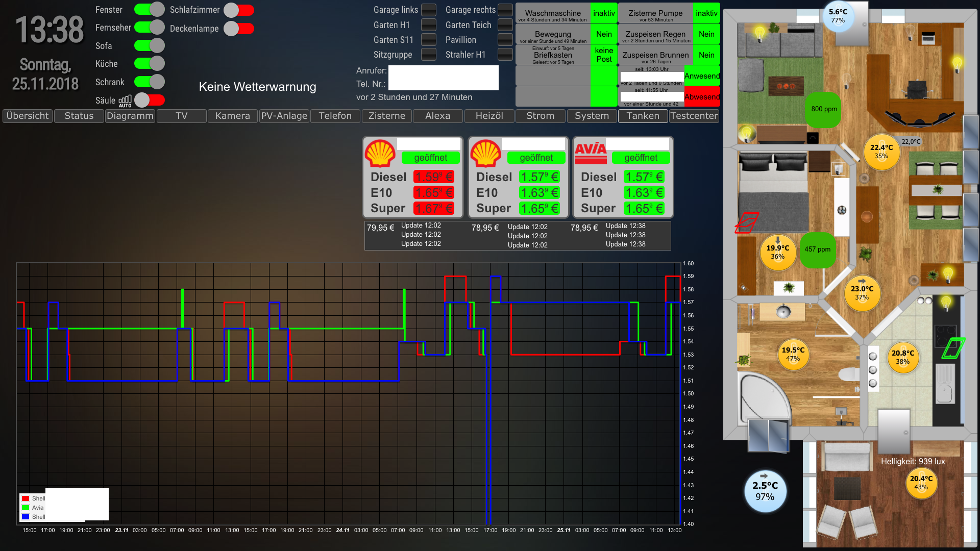The height and width of the screenshot is (551, 980).
Task: Click green Avia legend swatch
Action: point(26,508)
